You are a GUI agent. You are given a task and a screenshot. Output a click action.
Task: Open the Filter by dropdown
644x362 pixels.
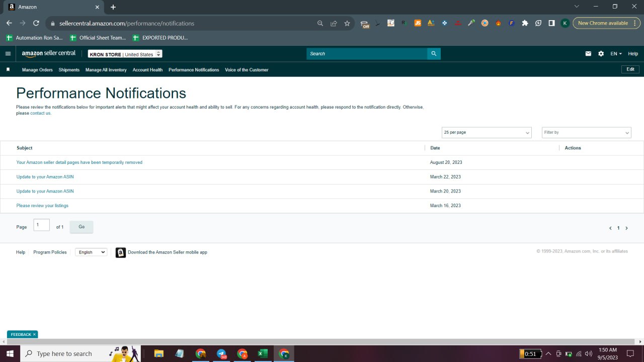(586, 132)
